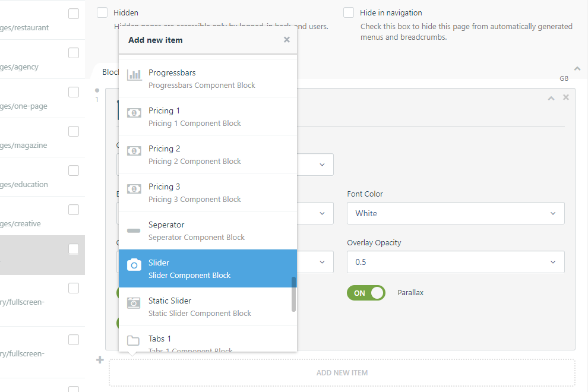
Task: Check the Hidden checkbox
Action: pos(102,12)
